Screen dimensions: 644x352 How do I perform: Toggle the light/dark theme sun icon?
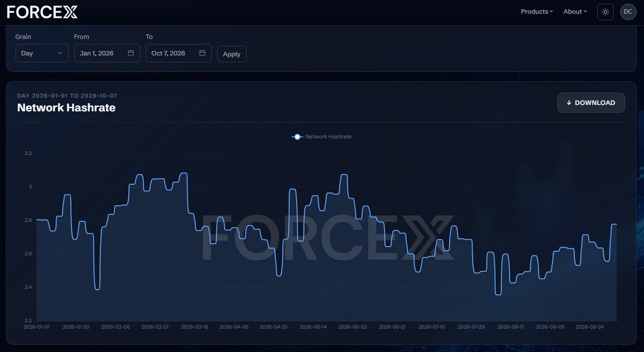tap(605, 12)
